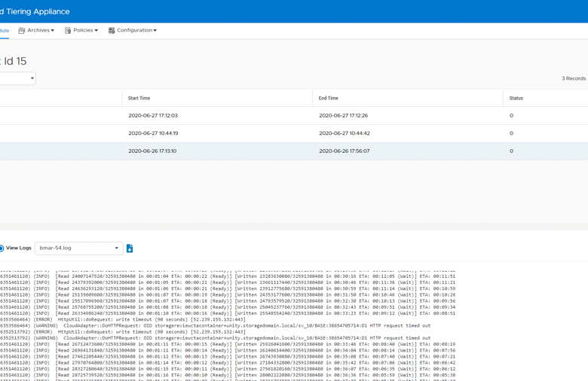Click the Archives menu icon
The height and width of the screenshot is (381, 588).
coord(22,30)
